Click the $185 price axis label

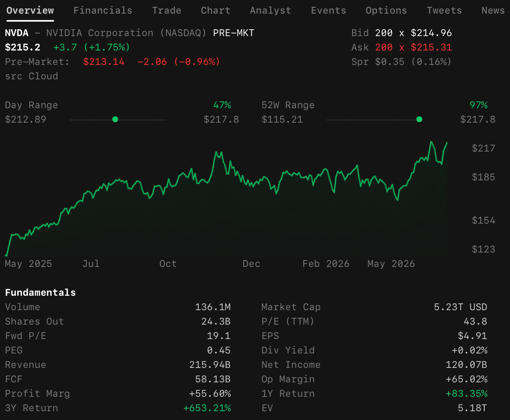point(484,177)
